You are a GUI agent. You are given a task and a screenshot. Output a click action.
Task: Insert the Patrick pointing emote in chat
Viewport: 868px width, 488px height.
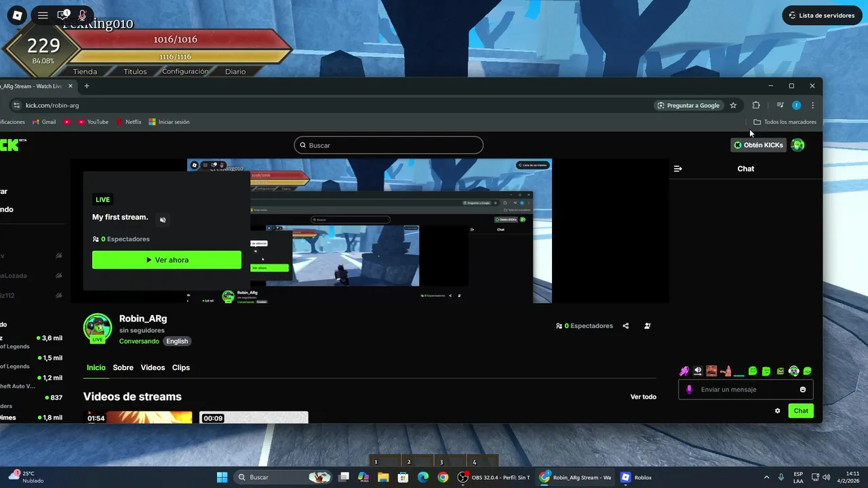click(x=726, y=371)
